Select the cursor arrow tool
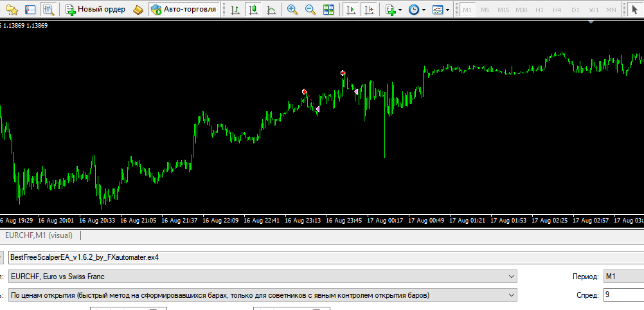 pos(634,10)
